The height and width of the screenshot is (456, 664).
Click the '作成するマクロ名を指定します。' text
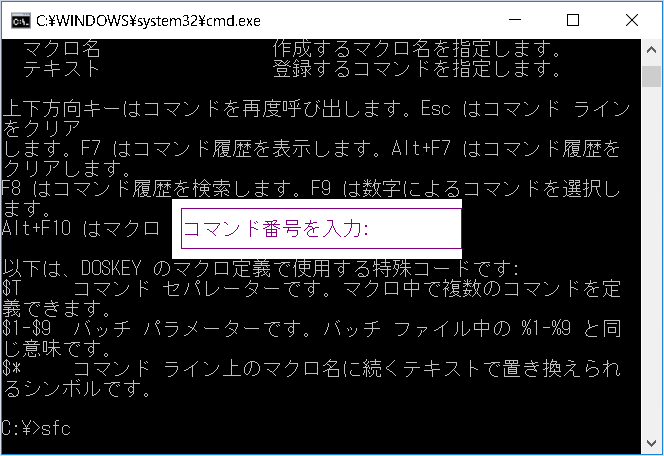click(417, 49)
